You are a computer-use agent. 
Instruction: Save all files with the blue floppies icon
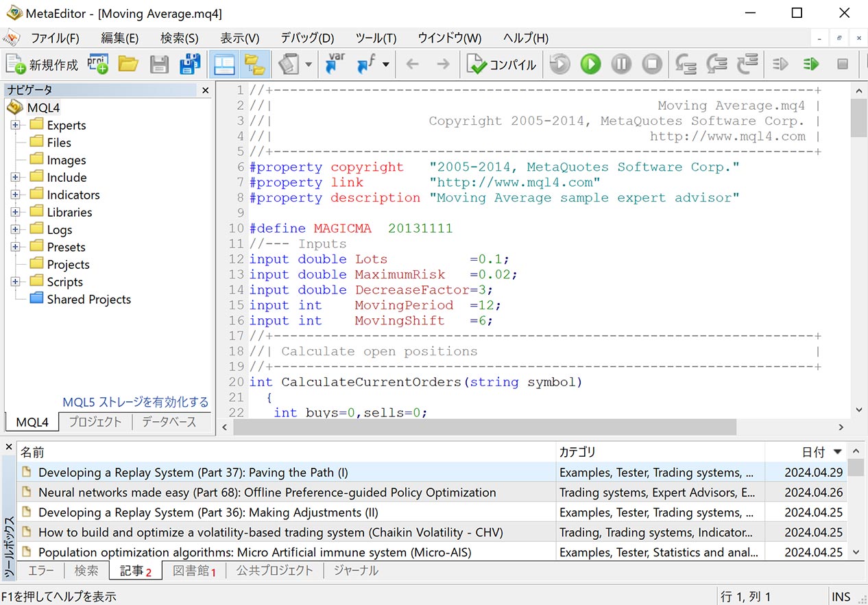pyautogui.click(x=190, y=64)
